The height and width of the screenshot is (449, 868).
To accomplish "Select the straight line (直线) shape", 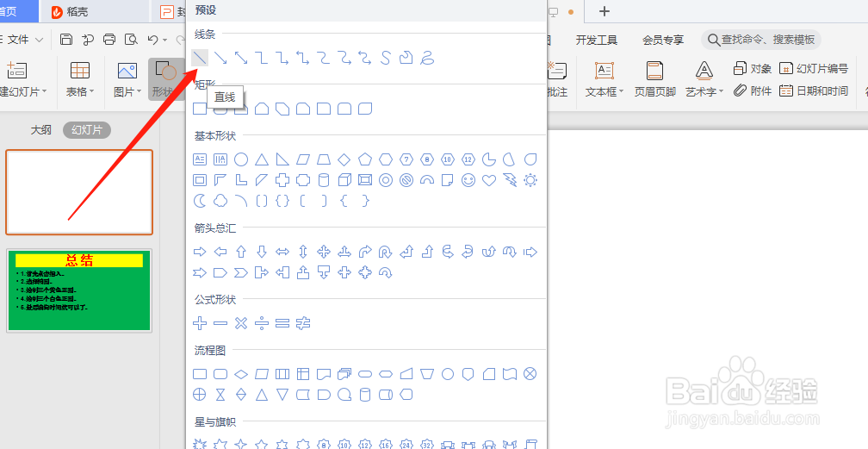I will (x=200, y=57).
